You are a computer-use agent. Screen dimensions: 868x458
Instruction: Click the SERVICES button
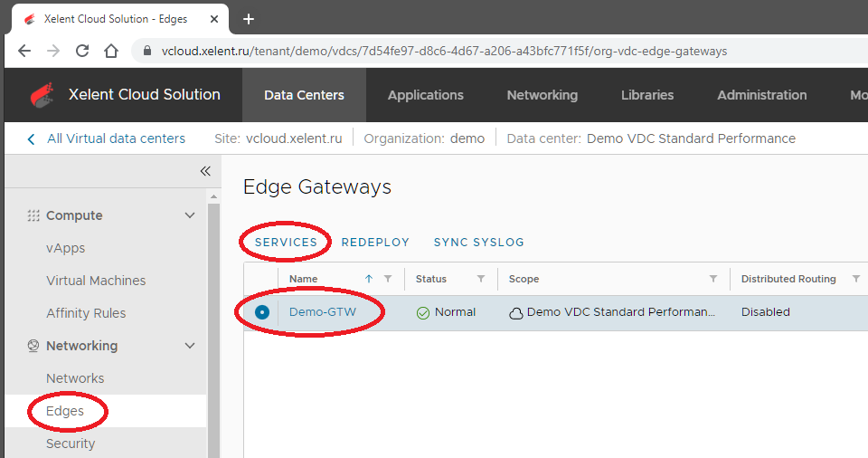point(286,243)
